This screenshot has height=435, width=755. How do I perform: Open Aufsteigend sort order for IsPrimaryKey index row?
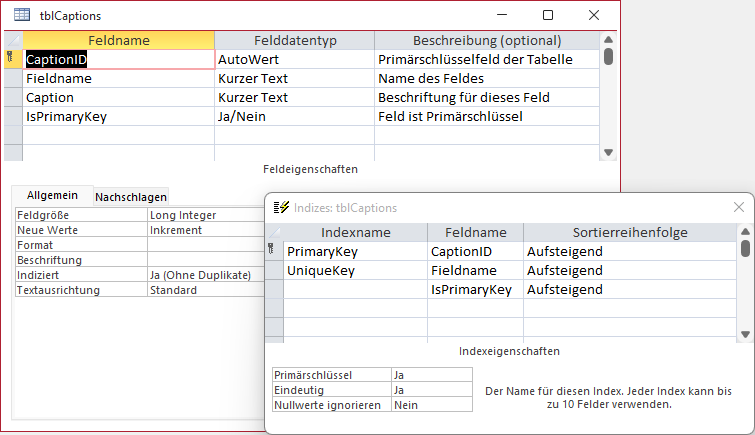tap(630, 289)
